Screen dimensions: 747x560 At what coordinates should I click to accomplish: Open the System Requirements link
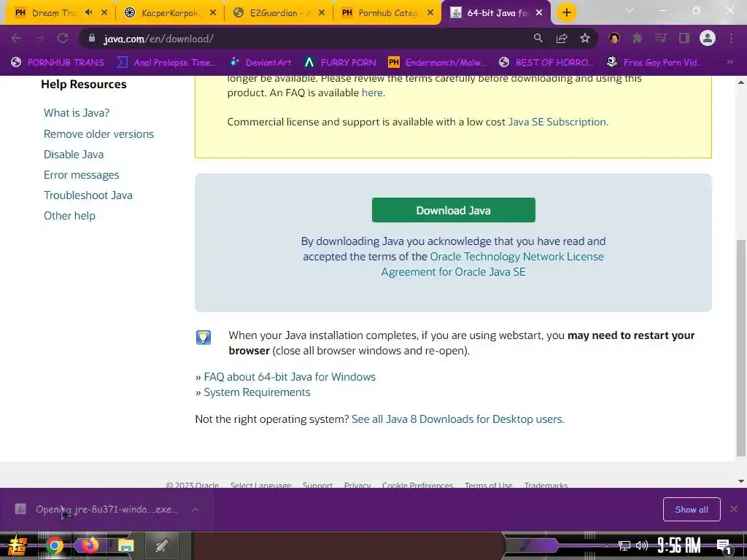coord(257,392)
